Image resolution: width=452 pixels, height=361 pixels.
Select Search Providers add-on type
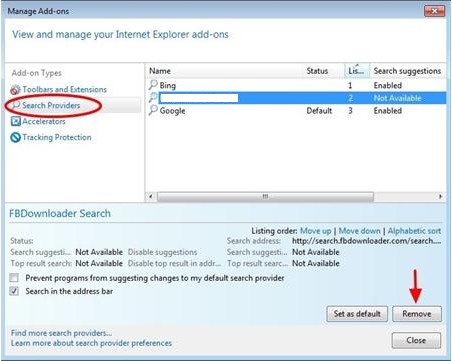click(x=51, y=105)
